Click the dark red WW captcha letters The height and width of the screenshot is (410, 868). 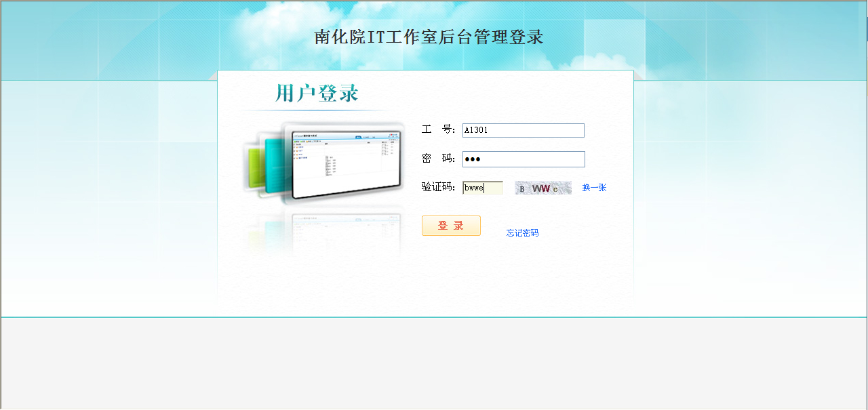pyautogui.click(x=541, y=188)
